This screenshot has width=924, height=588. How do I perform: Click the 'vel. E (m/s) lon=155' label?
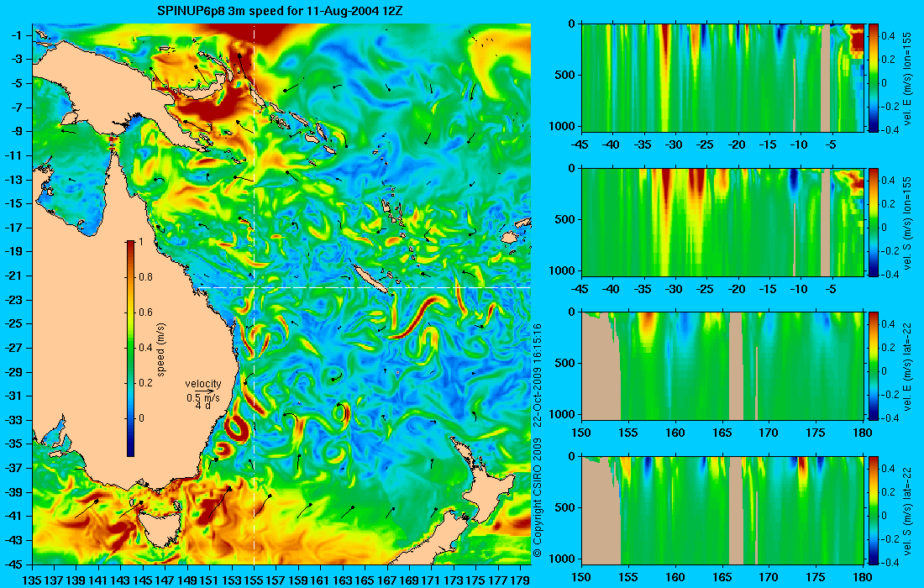pos(907,78)
